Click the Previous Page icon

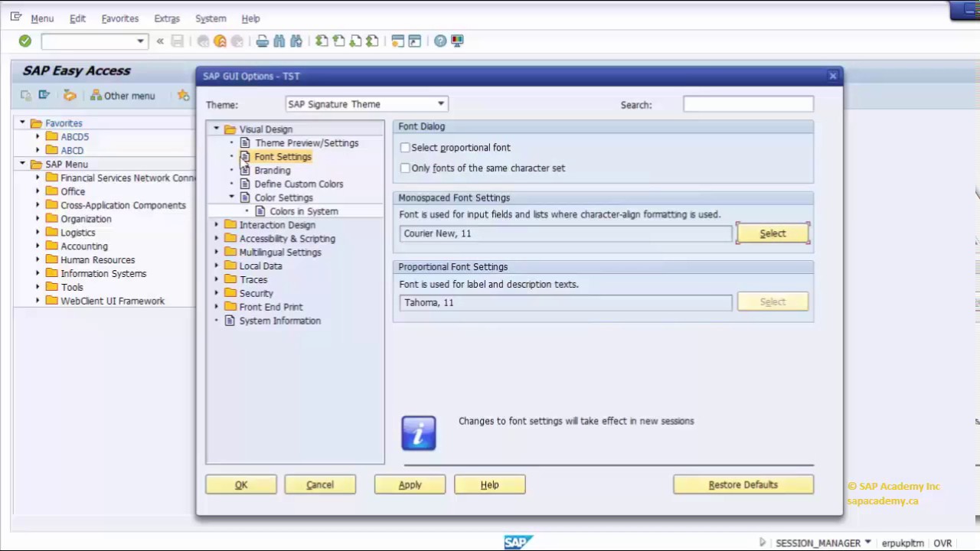coord(338,41)
